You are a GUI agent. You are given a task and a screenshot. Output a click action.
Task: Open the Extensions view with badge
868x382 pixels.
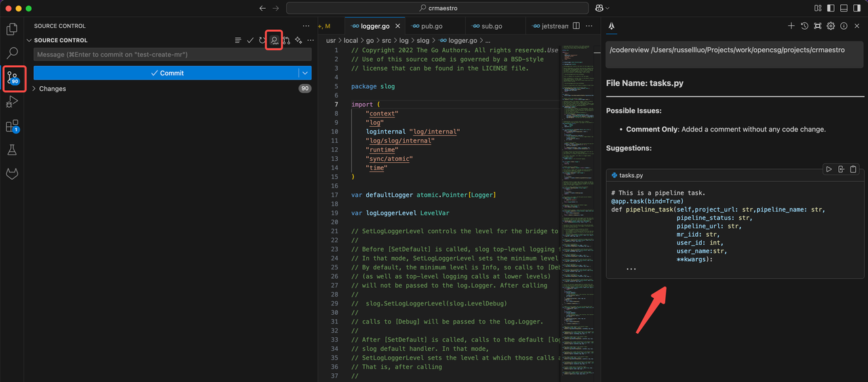pos(12,126)
